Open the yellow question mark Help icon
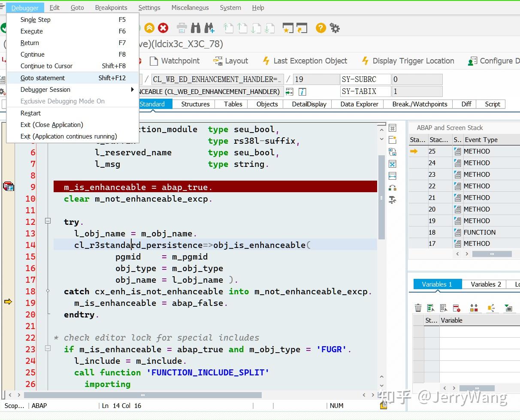The height and width of the screenshot is (420, 520). coord(320,28)
